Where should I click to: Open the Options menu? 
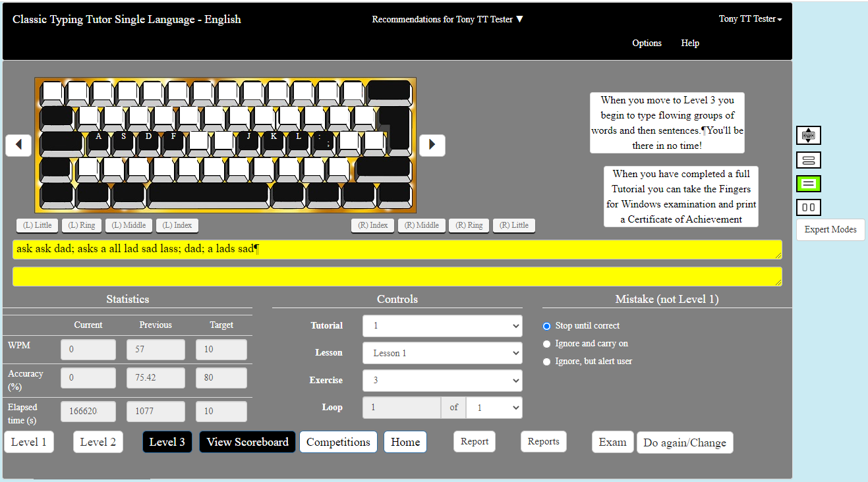pyautogui.click(x=647, y=43)
